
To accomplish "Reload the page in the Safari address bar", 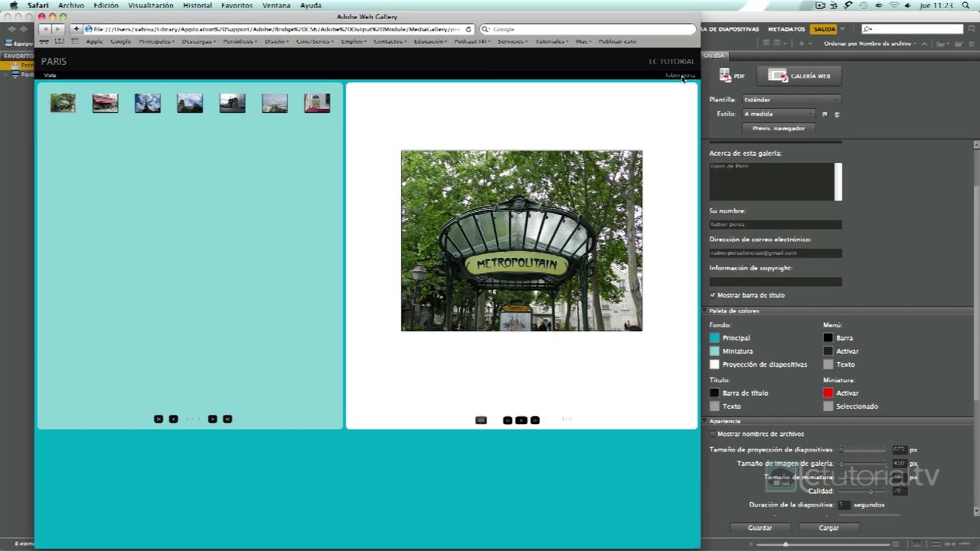I will (x=468, y=29).
